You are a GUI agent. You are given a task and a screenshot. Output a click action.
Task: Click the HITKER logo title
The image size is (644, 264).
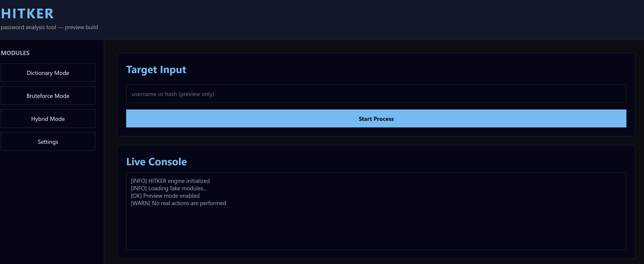click(x=27, y=14)
